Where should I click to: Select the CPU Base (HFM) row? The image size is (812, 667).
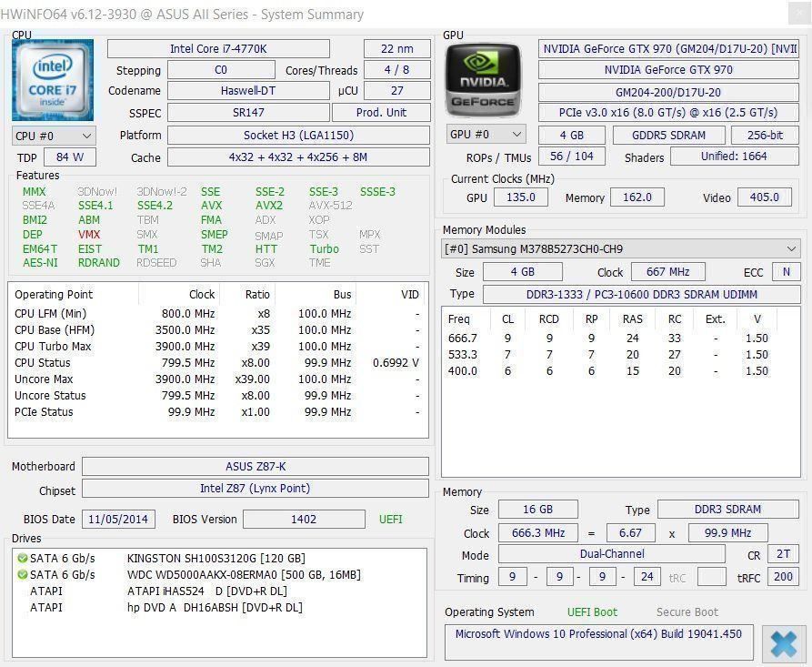point(218,330)
